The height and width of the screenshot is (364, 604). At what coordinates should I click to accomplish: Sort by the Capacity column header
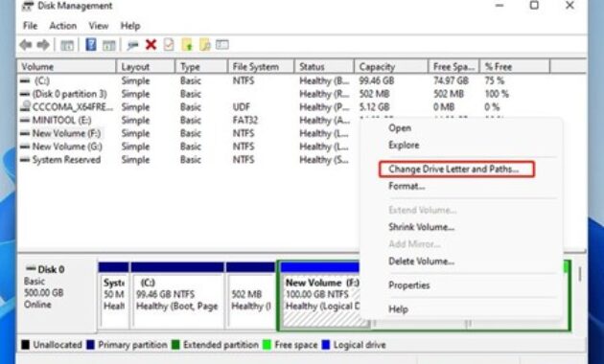click(x=391, y=66)
